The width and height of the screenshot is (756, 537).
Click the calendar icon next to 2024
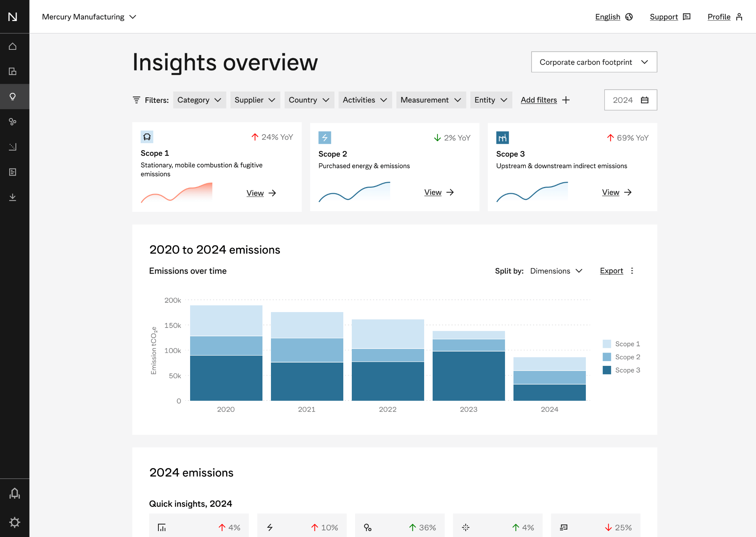[x=645, y=100]
